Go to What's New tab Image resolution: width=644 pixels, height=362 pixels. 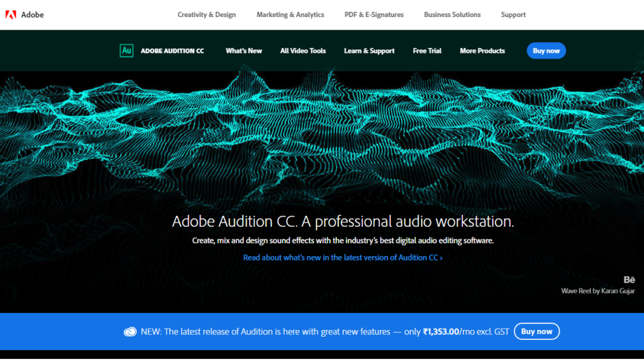(x=243, y=50)
